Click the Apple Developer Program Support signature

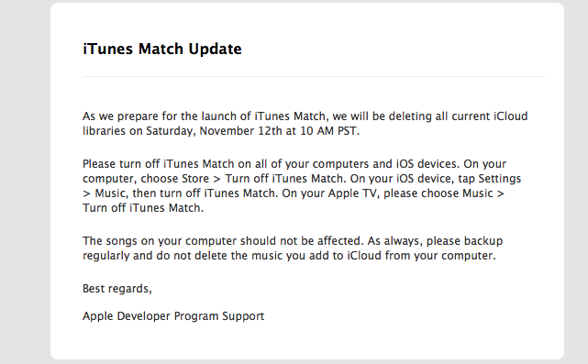click(x=173, y=316)
